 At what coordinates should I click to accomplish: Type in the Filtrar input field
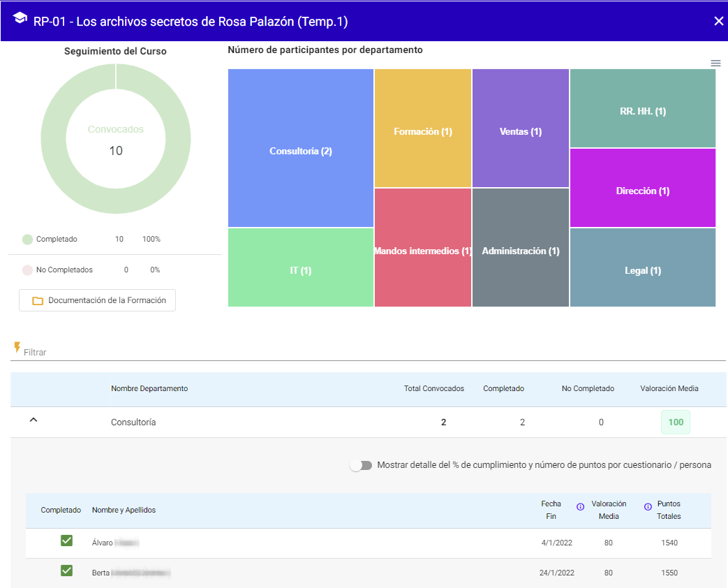point(209,353)
